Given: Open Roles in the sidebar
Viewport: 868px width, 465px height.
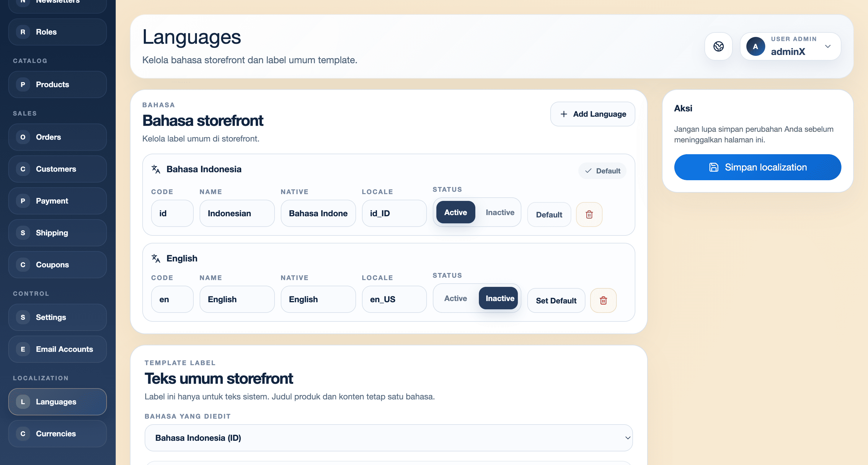Looking at the screenshot, I should 58,32.
